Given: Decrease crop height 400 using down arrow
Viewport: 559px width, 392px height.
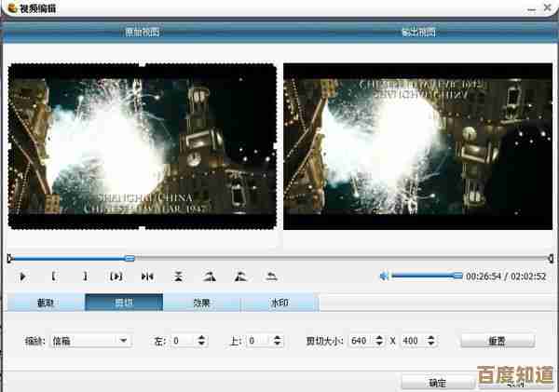Looking at the screenshot, I should coord(430,345).
